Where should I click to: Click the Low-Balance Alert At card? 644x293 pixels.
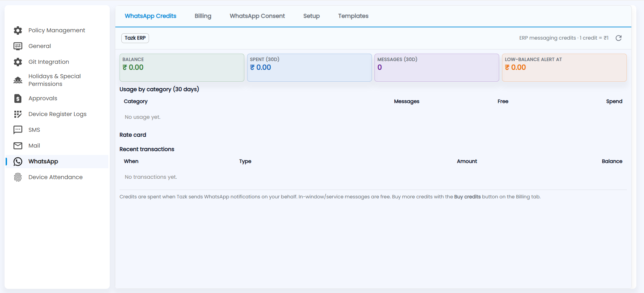pos(564,68)
